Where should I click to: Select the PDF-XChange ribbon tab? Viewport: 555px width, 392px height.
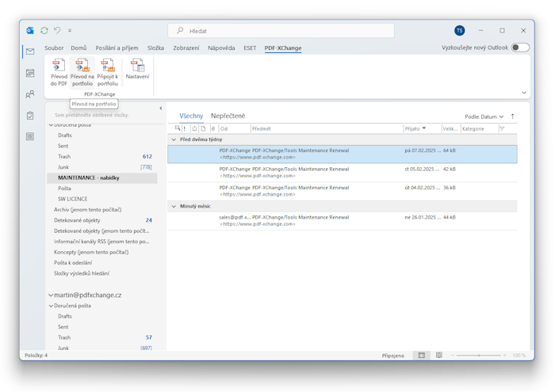(x=283, y=48)
